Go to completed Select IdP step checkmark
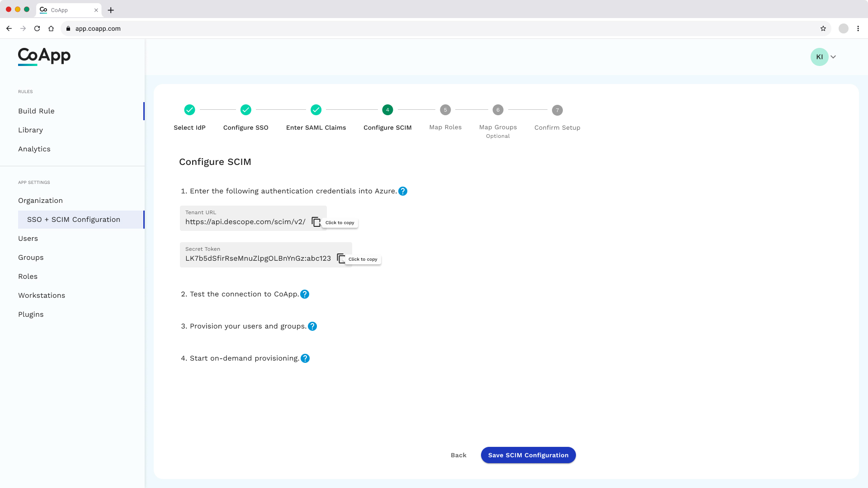 189,110
